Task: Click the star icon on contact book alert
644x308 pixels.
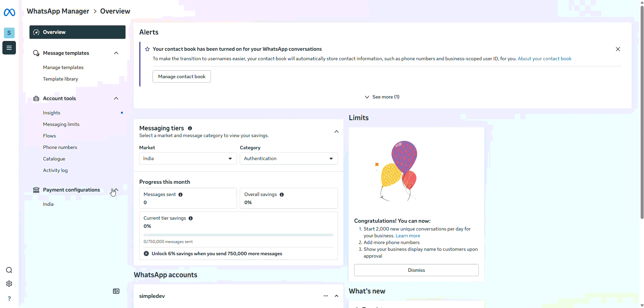Action: [x=147, y=49]
